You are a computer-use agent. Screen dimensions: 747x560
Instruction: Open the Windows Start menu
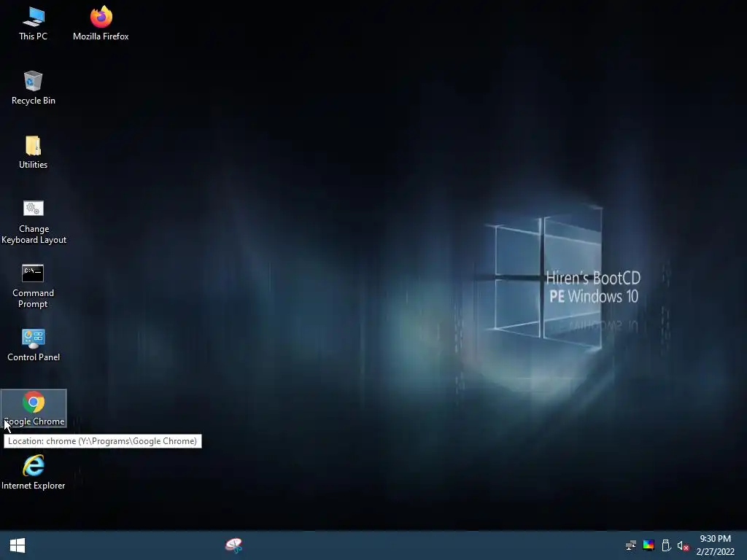(18, 545)
